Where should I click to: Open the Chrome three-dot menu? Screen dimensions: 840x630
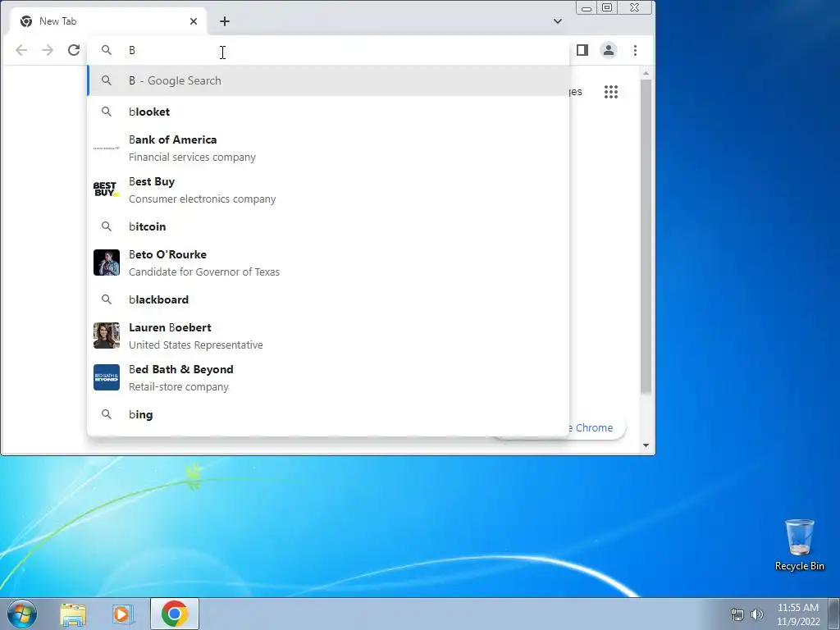(636, 50)
